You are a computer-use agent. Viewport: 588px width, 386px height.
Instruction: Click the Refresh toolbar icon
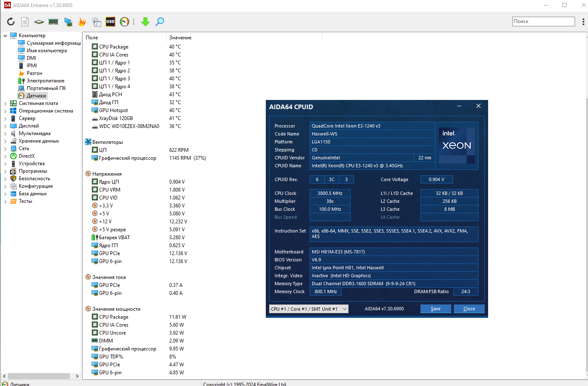tap(11, 22)
